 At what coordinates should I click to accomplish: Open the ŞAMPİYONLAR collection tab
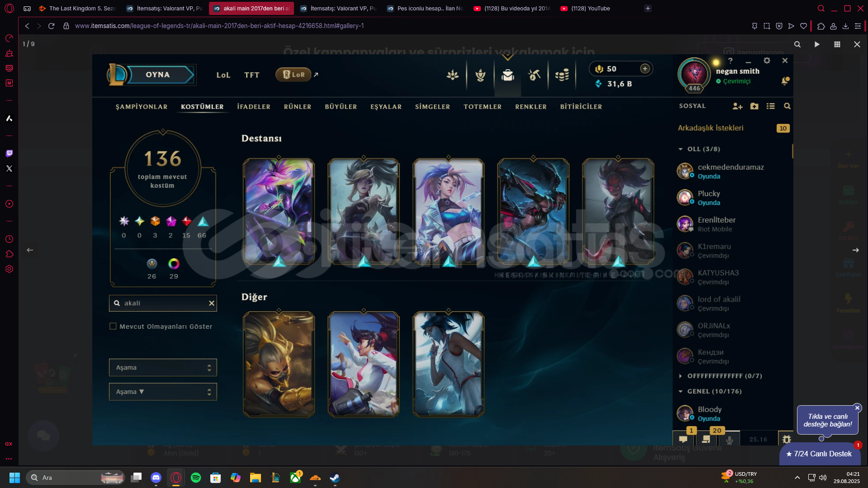(x=142, y=107)
